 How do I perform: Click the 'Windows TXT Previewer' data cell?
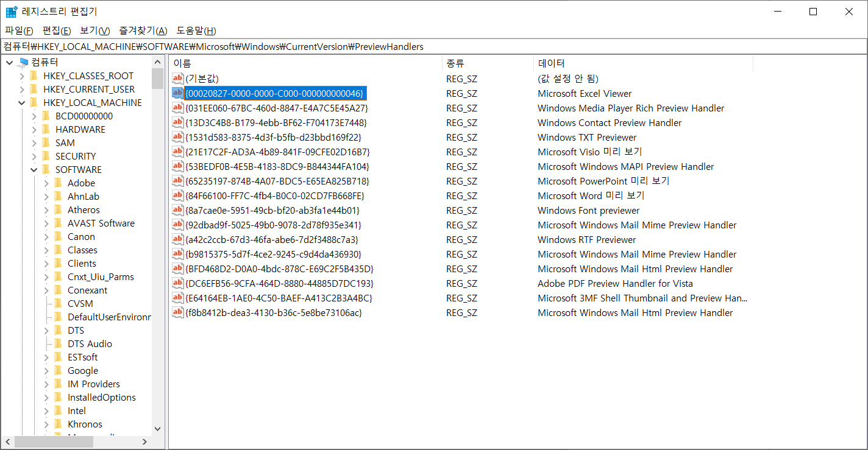coord(587,137)
